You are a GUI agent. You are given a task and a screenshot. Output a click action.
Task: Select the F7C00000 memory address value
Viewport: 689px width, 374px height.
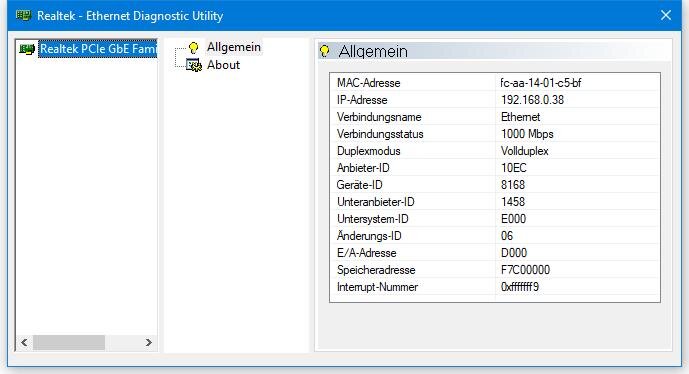[525, 270]
